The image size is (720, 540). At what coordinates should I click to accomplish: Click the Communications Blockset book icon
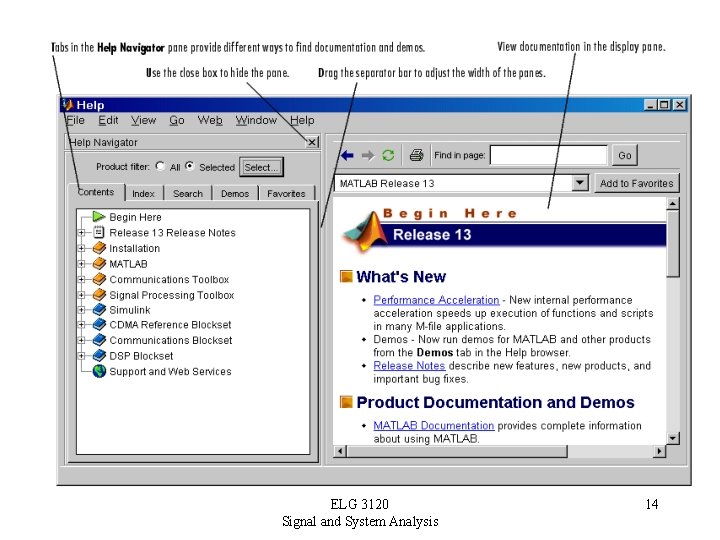coord(99,340)
